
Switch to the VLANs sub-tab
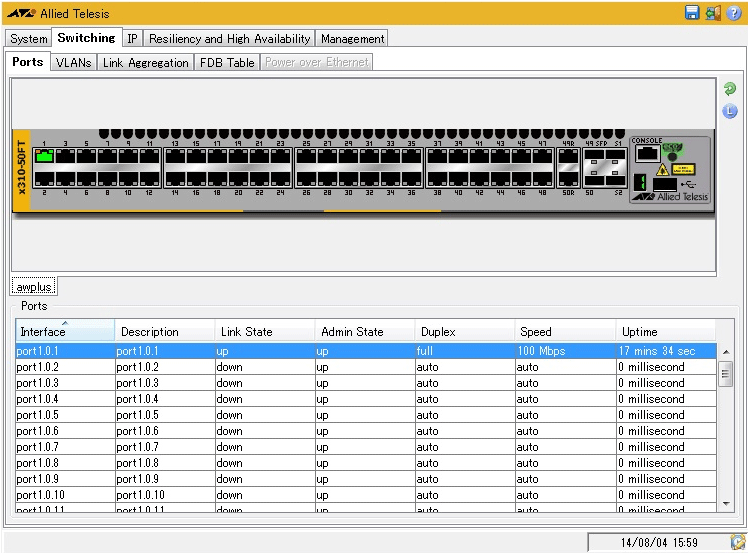[73, 62]
